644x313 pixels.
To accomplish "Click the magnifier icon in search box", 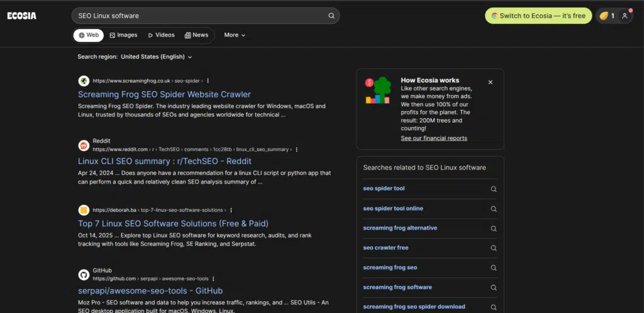I will (331, 16).
